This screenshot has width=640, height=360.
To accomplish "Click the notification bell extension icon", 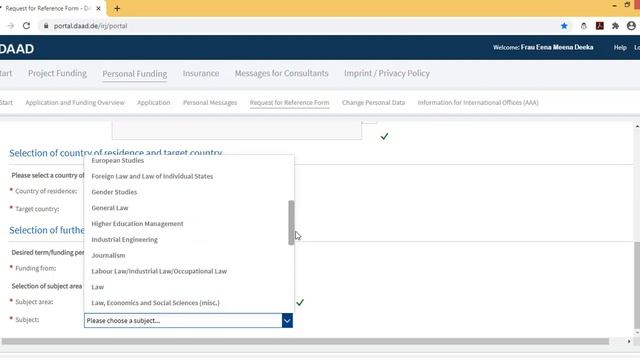I will pos(584,26).
